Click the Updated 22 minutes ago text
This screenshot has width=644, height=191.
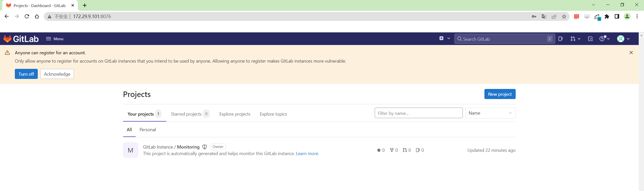pyautogui.click(x=491, y=150)
